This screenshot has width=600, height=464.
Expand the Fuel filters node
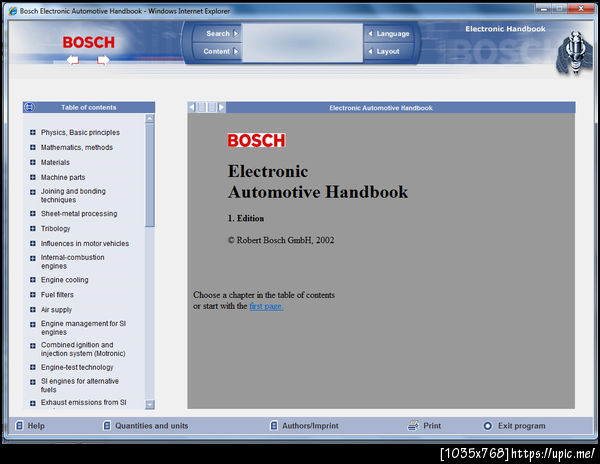coord(33,295)
